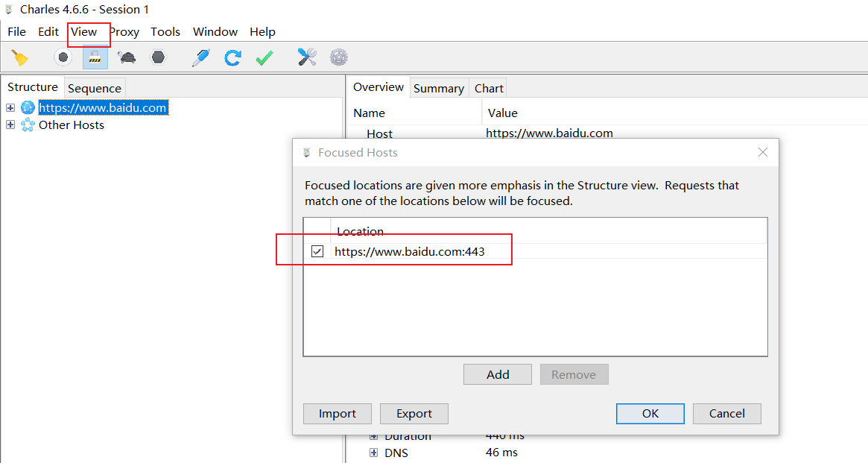Select the https://www.baidu.com:443 location row

point(535,251)
